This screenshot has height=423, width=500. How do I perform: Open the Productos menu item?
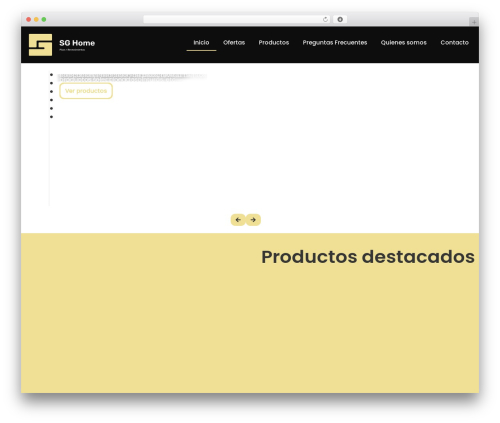tap(274, 42)
